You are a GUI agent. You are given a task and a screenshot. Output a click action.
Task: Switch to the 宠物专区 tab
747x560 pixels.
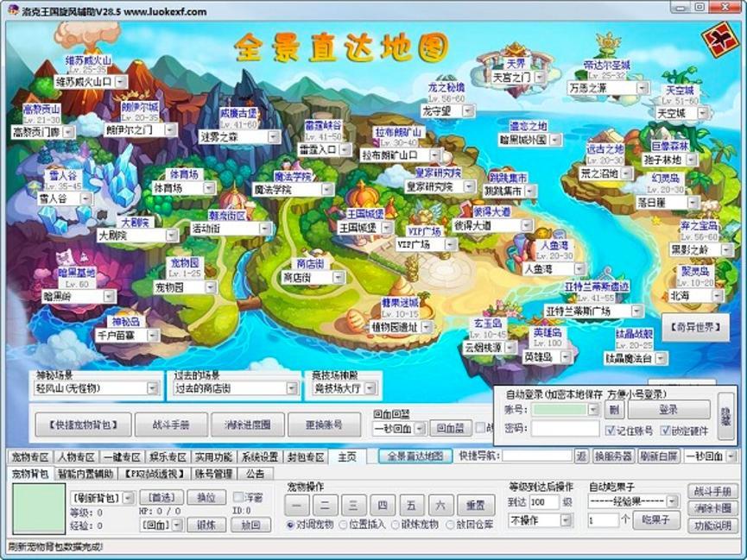pyautogui.click(x=30, y=457)
